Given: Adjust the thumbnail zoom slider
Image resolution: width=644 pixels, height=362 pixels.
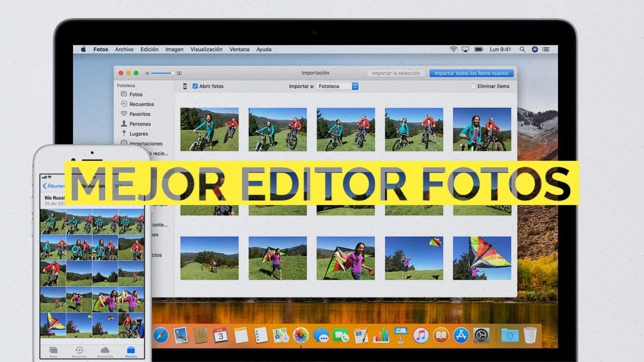Looking at the screenshot, I should click(x=162, y=73).
